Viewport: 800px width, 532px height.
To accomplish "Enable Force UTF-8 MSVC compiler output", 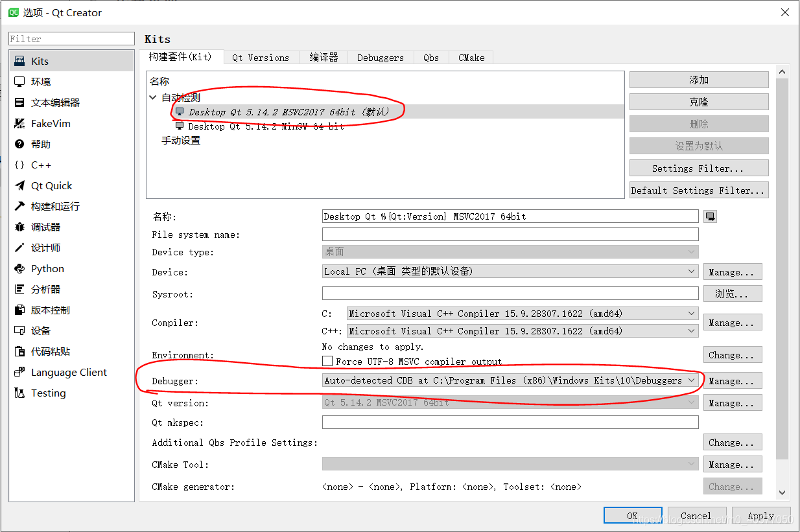I will [327, 362].
